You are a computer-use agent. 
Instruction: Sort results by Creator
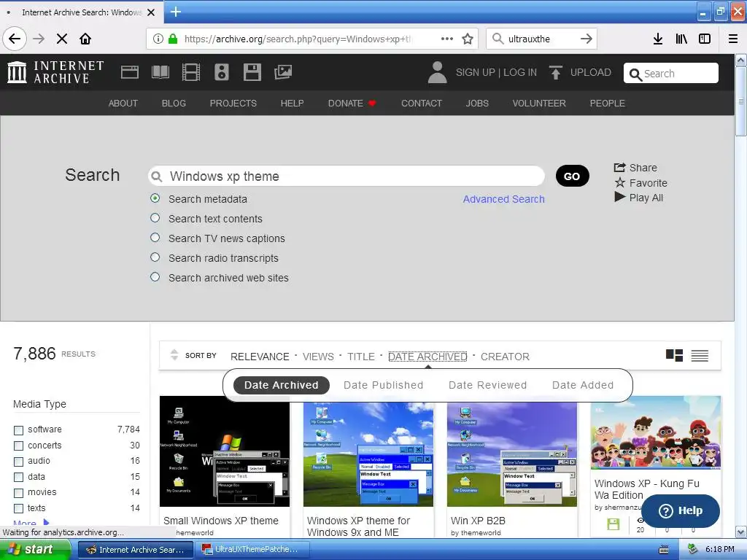coord(505,356)
